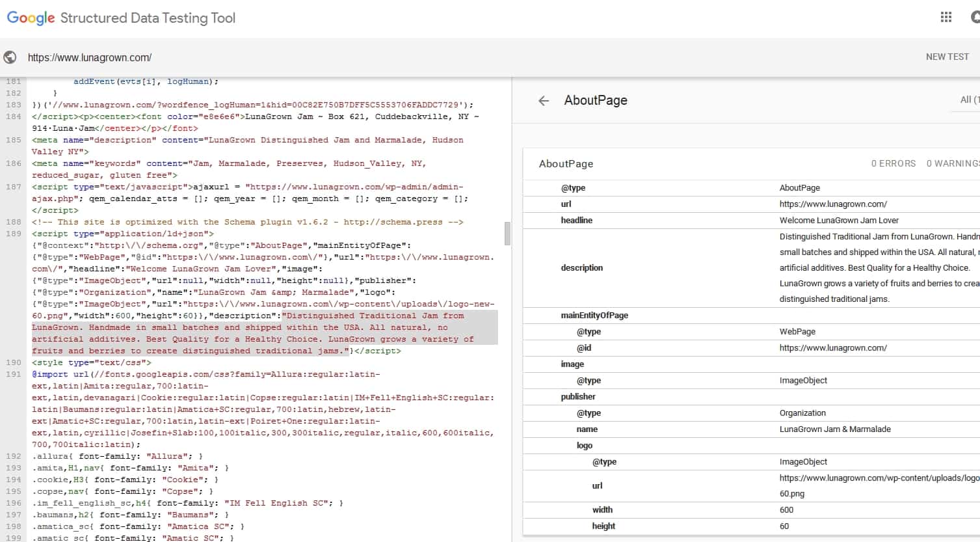Click the highlighted description text in code
Image resolution: width=980 pixels, height=542 pixels.
(x=265, y=333)
